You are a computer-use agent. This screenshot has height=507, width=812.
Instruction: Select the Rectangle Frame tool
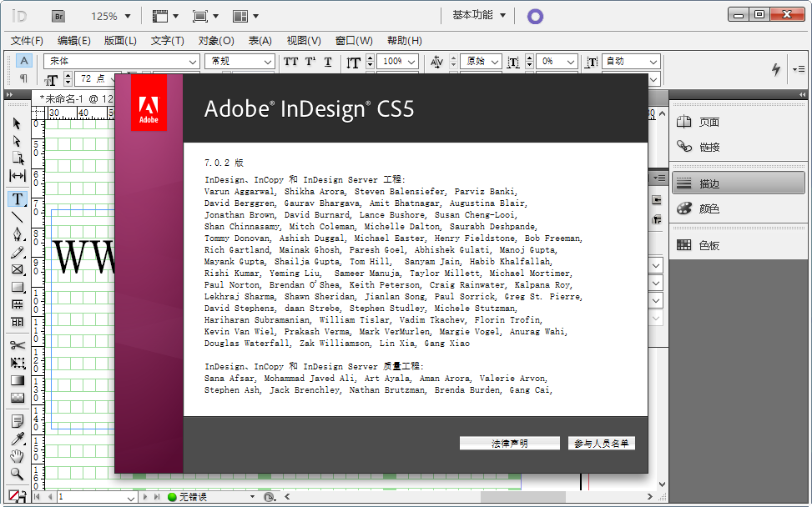(17, 269)
